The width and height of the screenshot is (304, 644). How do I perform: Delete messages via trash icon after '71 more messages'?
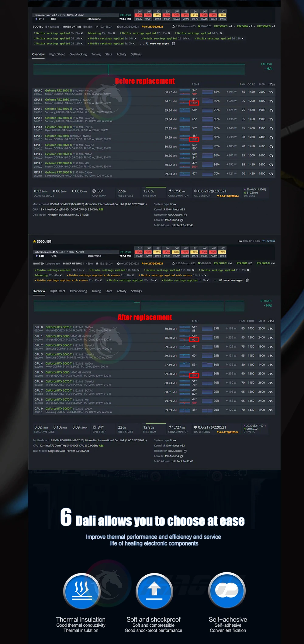174,43
